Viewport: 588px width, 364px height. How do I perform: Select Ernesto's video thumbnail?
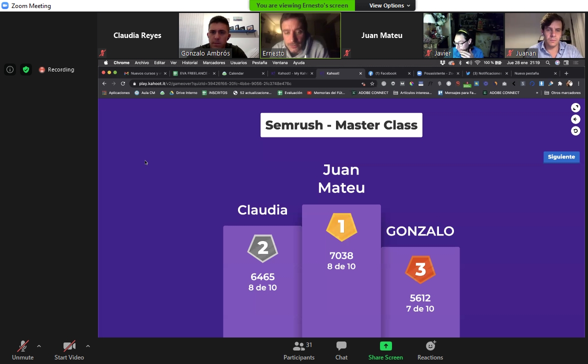point(300,35)
